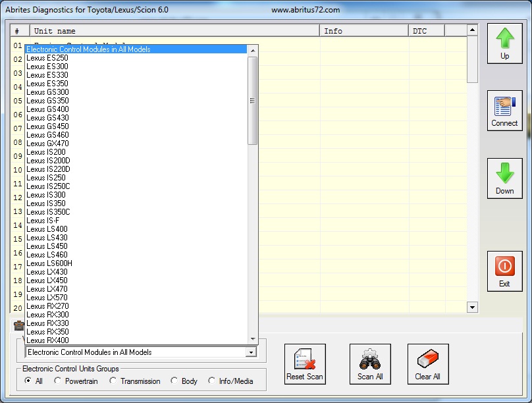This screenshot has width=532, height=403.
Task: Select Lexus LS460 entry
Action: click(136, 255)
